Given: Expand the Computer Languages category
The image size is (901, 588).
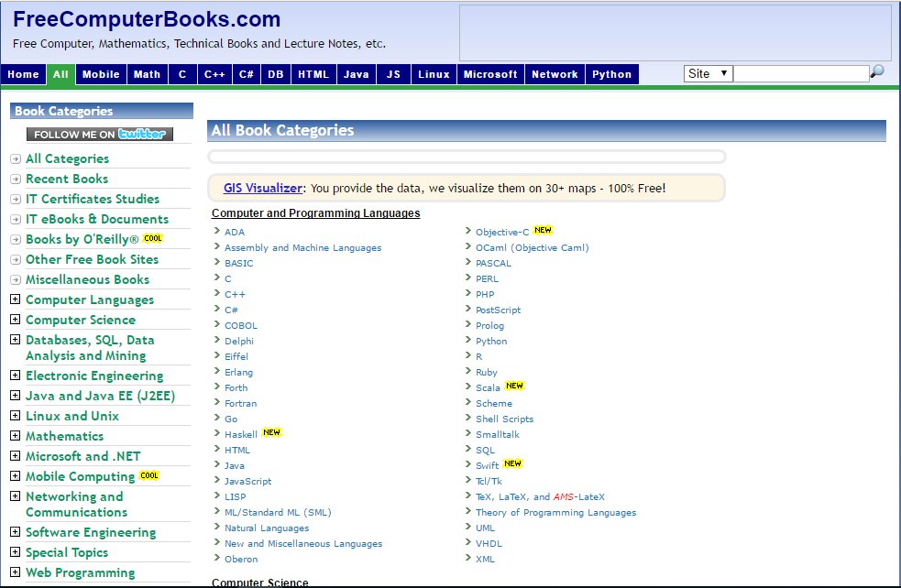Looking at the screenshot, I should click(x=16, y=300).
